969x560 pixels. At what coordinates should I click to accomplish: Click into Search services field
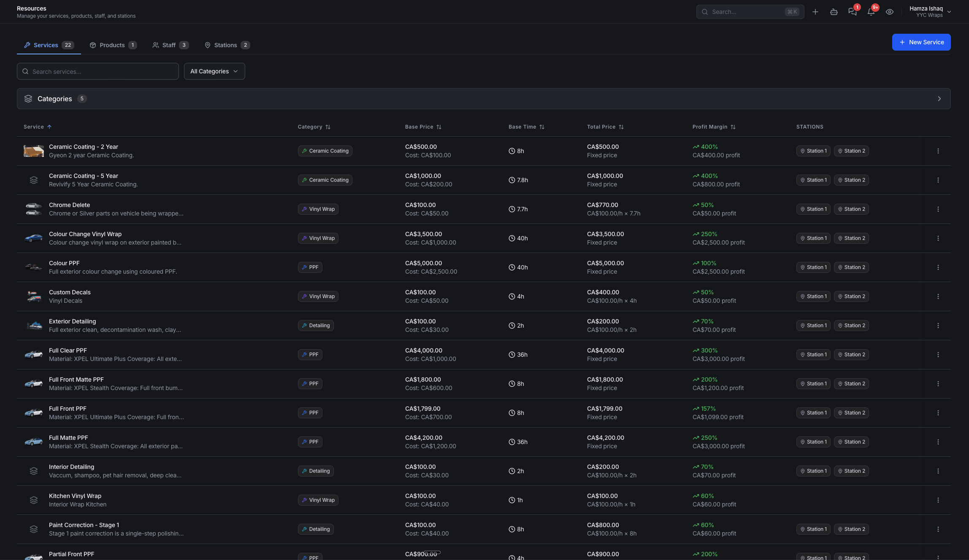pyautogui.click(x=98, y=71)
